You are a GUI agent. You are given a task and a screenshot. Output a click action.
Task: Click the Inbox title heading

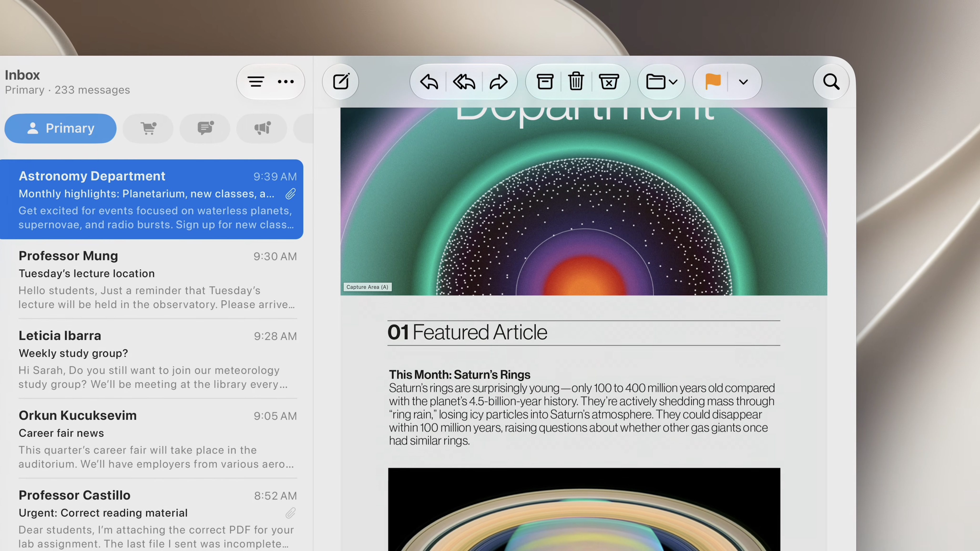click(x=22, y=75)
